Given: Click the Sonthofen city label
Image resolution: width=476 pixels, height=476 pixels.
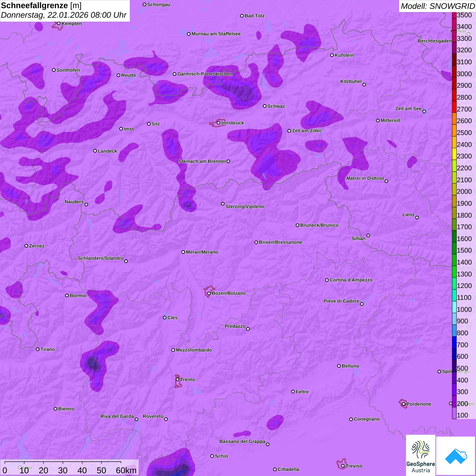Looking at the screenshot, I should 68,70.
